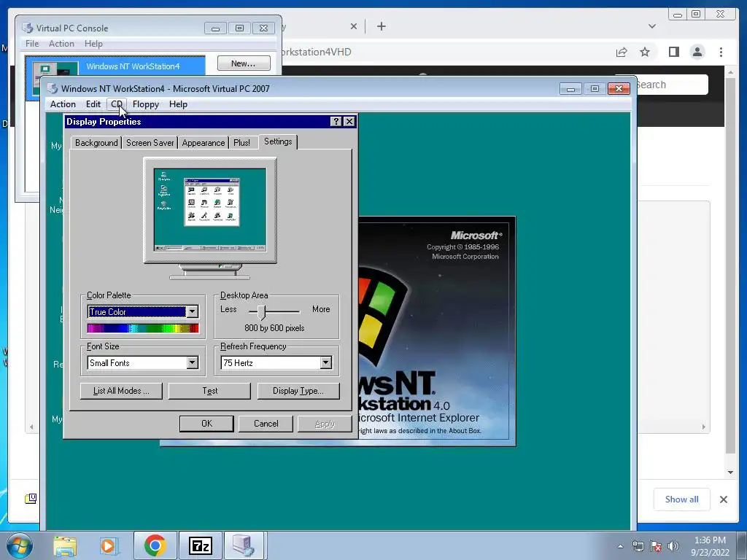Click the Virtual PC Console title icon
The height and width of the screenshot is (560, 747).
[x=28, y=28]
